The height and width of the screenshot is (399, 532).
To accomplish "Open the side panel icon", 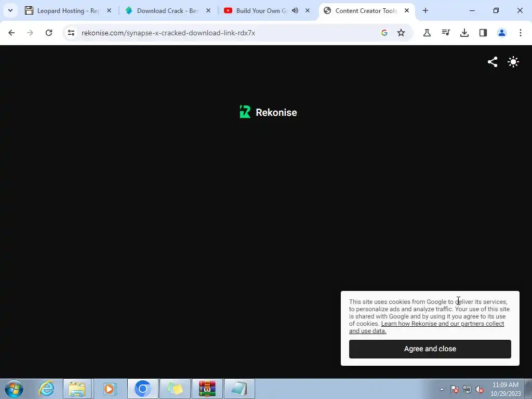I will pyautogui.click(x=483, y=33).
